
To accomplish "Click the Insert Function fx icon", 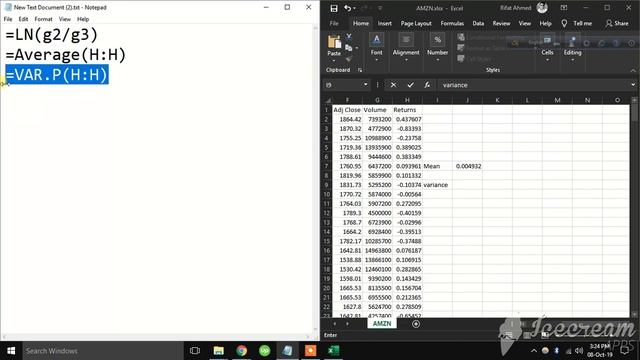I will click(x=427, y=85).
